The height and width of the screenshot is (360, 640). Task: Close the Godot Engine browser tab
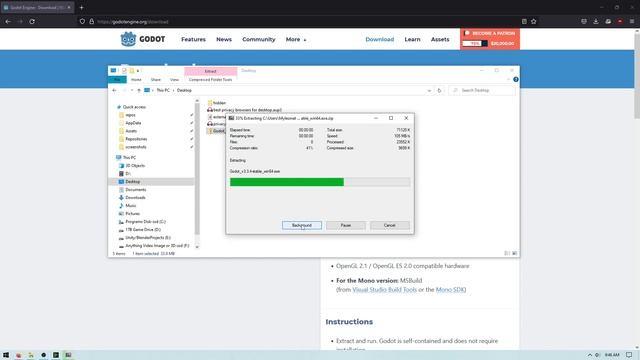(69, 7)
